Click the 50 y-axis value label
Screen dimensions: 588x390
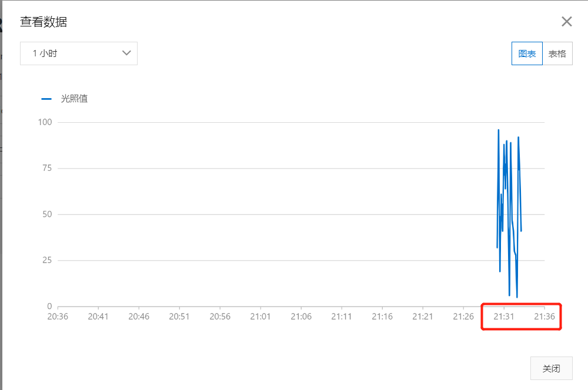click(47, 214)
